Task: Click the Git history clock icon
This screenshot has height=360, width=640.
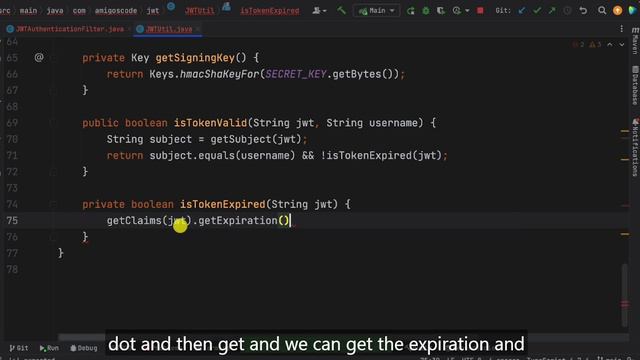Action: [567, 11]
